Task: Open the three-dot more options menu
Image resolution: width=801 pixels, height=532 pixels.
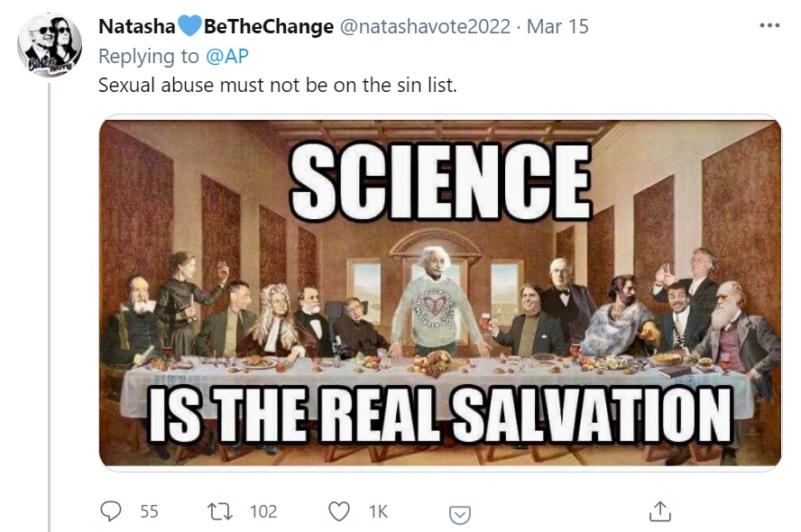Action: point(769,25)
